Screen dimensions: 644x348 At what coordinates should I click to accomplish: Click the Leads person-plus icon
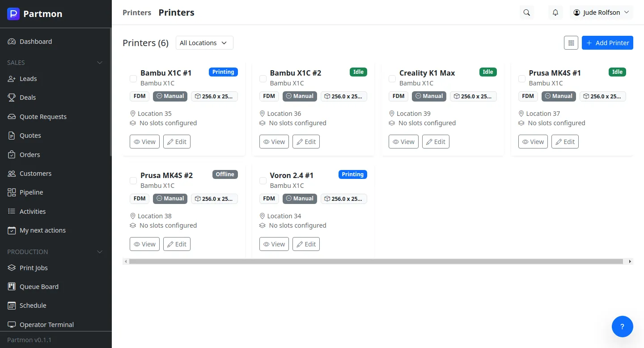pyautogui.click(x=12, y=79)
